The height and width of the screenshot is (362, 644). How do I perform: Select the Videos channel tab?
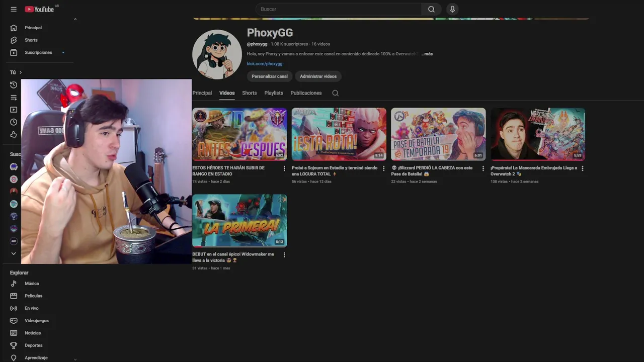coord(227,93)
